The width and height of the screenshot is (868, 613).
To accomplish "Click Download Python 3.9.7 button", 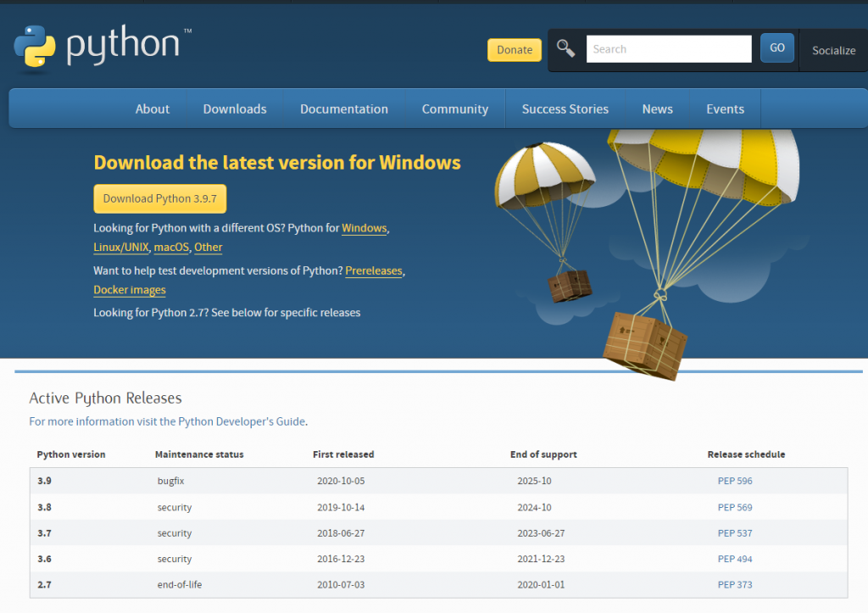I will (160, 198).
